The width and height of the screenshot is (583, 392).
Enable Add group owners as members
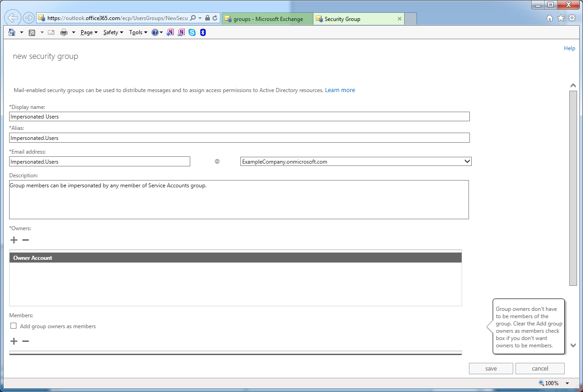click(x=14, y=326)
